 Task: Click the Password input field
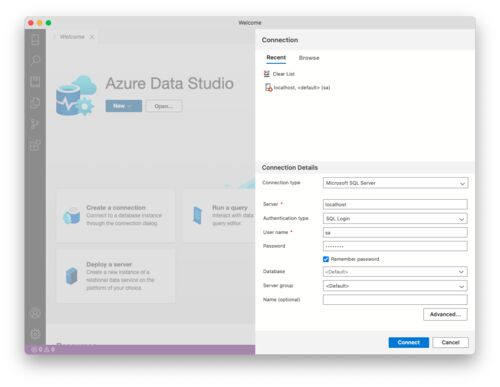click(x=395, y=246)
